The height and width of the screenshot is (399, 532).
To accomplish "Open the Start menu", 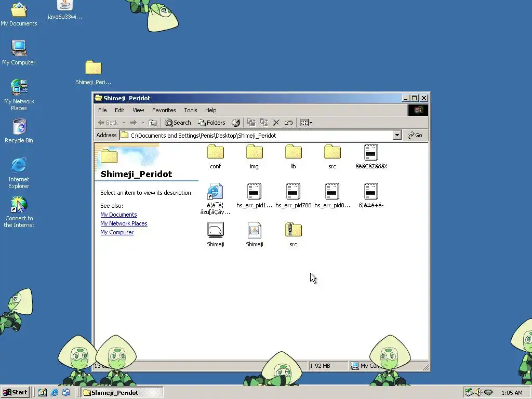I will click(x=15, y=393).
